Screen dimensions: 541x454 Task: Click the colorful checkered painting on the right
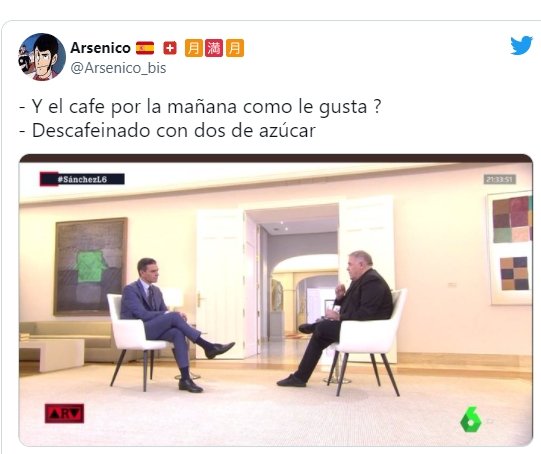point(511,248)
